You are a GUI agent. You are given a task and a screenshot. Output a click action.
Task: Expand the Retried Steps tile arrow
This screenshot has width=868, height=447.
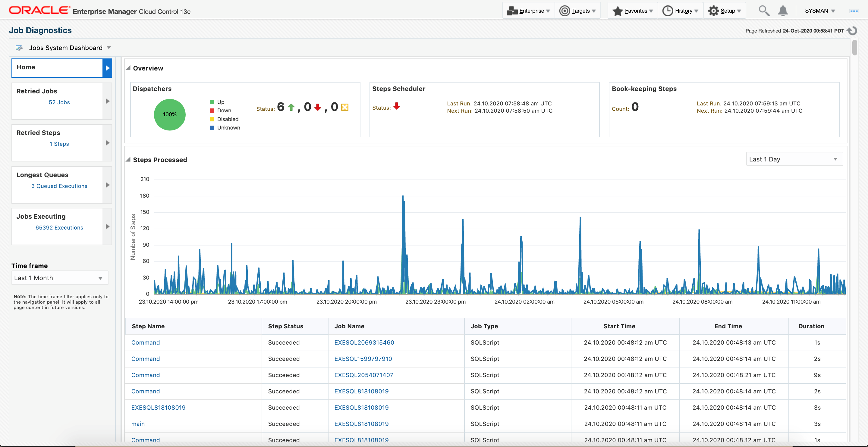[108, 143]
